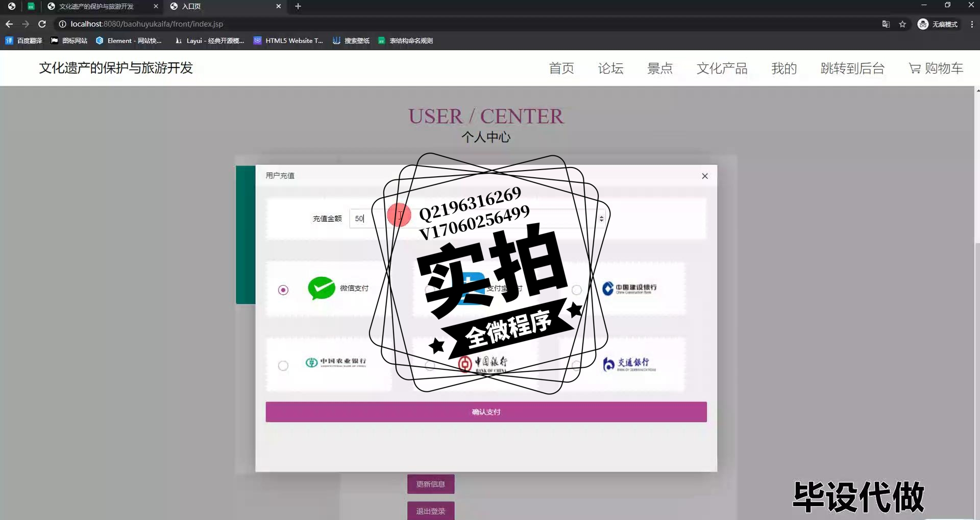Open the 搜索壁纸 bookmark
Image resolution: width=980 pixels, height=520 pixels.
tap(351, 40)
